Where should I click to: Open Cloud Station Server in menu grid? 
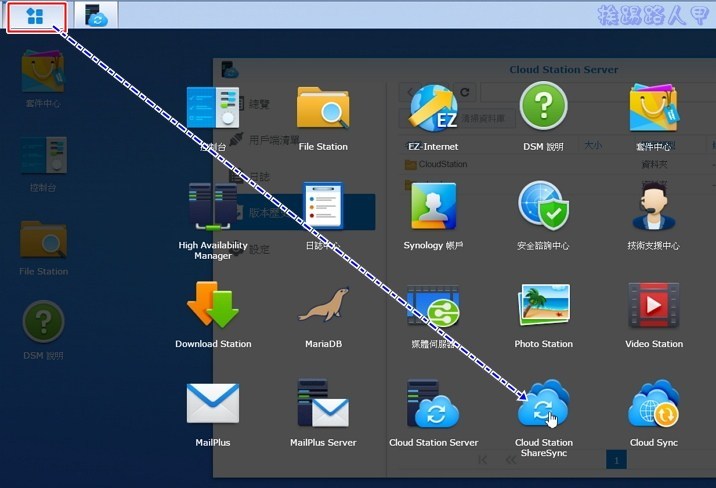(433, 406)
